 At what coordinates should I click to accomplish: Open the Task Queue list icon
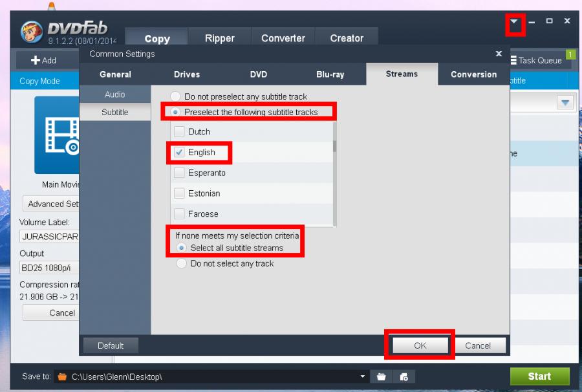tap(513, 60)
